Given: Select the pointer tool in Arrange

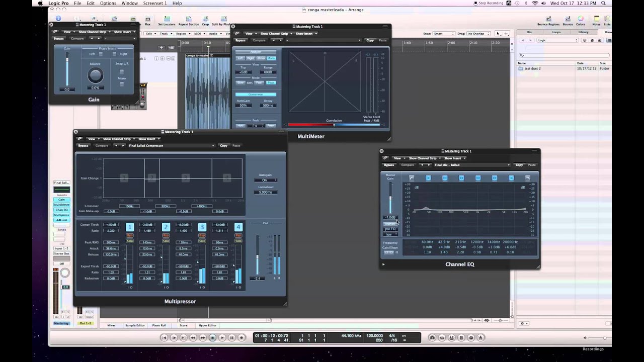Looking at the screenshot, I should coord(498,34).
